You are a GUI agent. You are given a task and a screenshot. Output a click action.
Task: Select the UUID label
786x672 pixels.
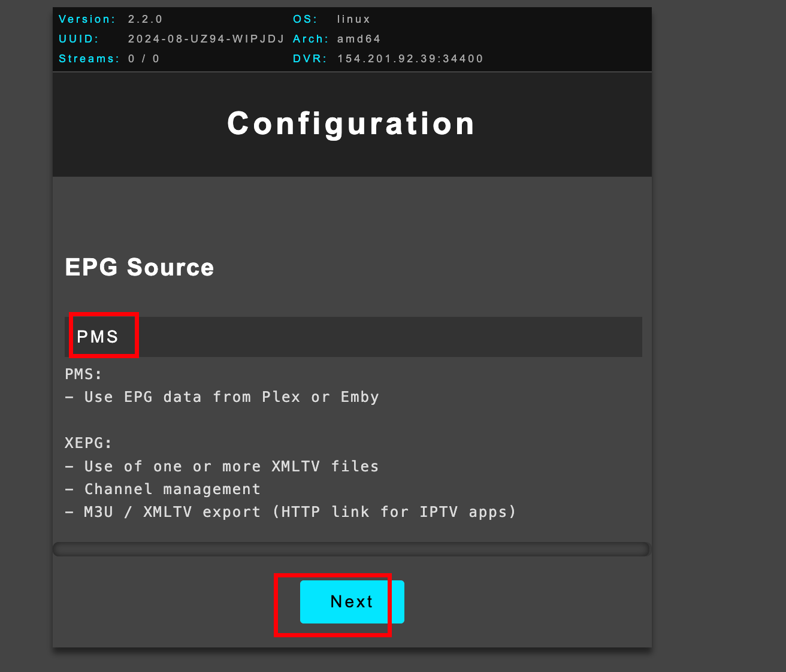click(x=79, y=39)
